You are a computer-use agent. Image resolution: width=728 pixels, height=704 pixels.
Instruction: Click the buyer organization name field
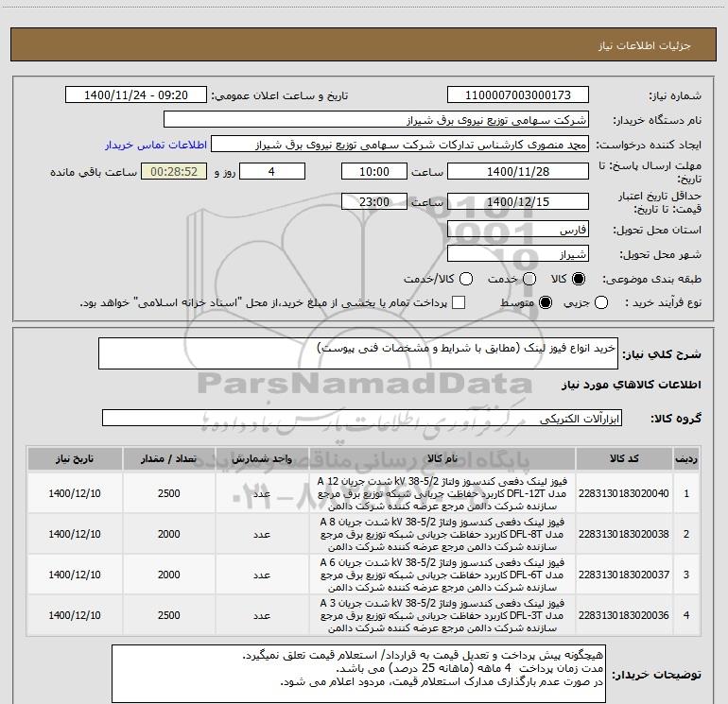tap(376, 120)
